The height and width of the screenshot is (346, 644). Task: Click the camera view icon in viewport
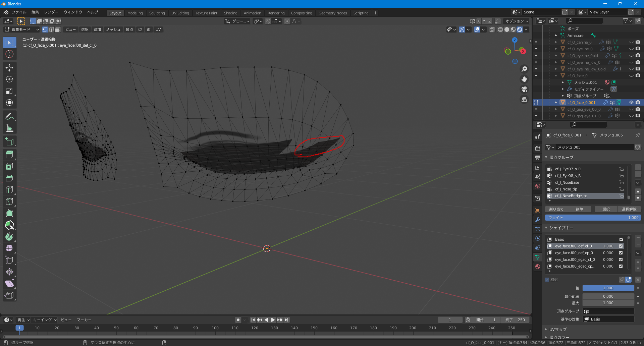(524, 89)
